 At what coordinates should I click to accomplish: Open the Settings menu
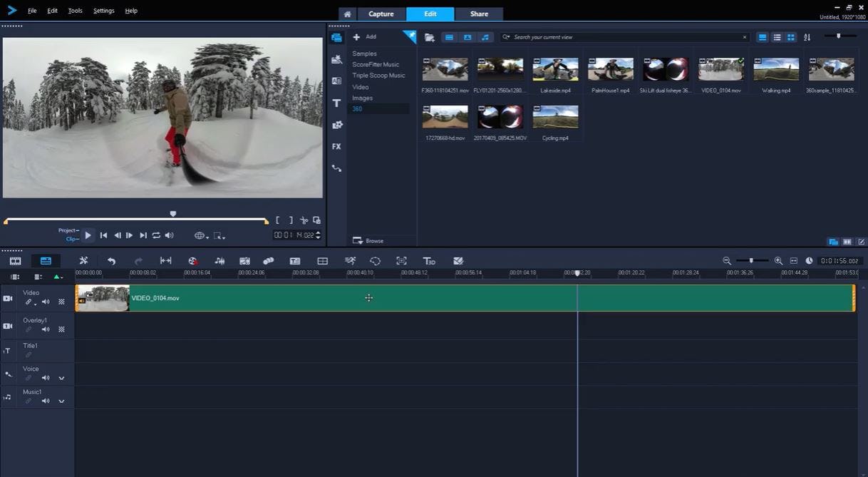point(103,10)
